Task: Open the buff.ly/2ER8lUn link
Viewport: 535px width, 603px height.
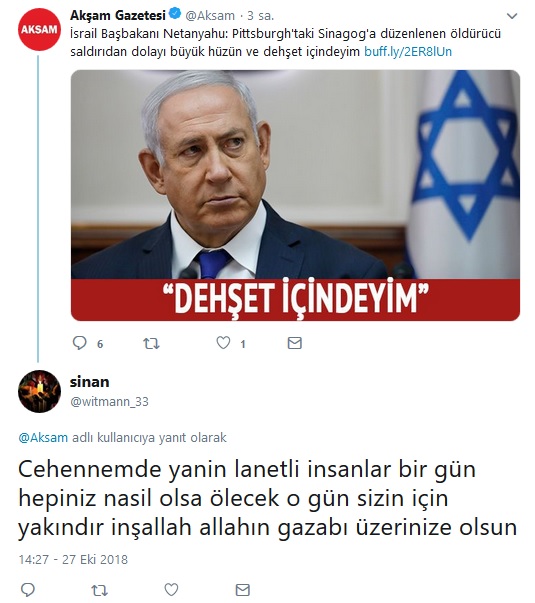Action: 408,52
